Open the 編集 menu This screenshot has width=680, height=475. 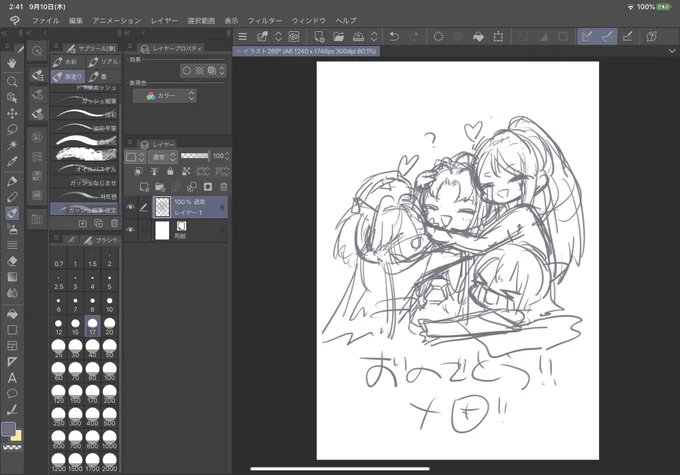[x=76, y=20]
